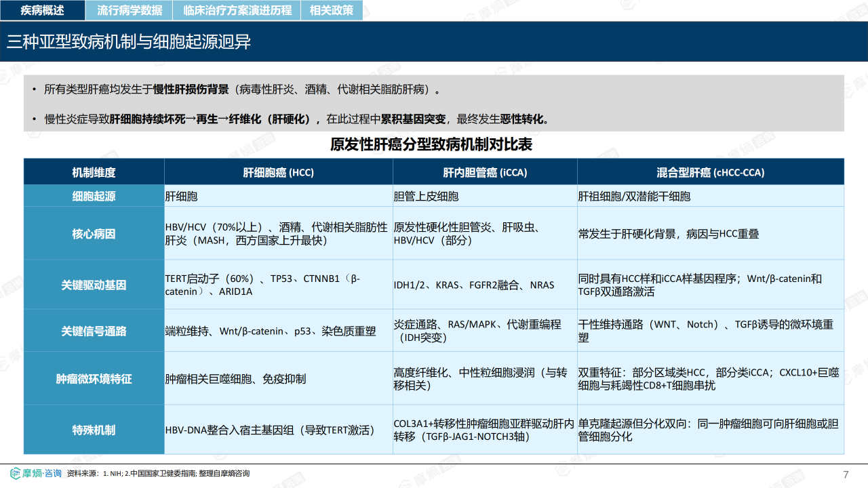Select the table title 原发性肝癌分型致病机制对比表

pos(431,144)
